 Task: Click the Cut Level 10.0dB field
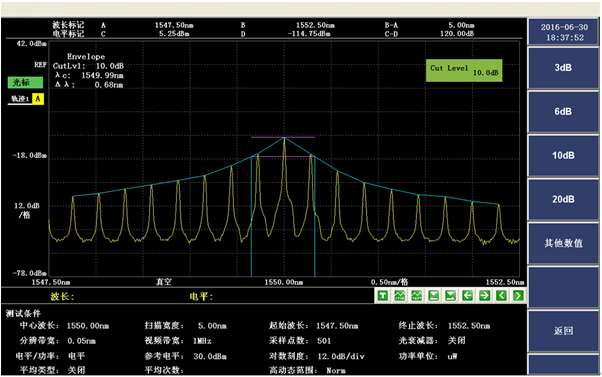pyautogui.click(x=464, y=70)
